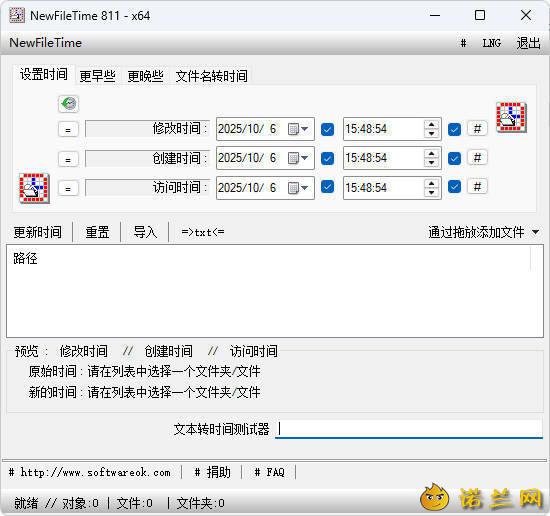
Task: Click the = button beside 访问时间
Action: (x=68, y=188)
